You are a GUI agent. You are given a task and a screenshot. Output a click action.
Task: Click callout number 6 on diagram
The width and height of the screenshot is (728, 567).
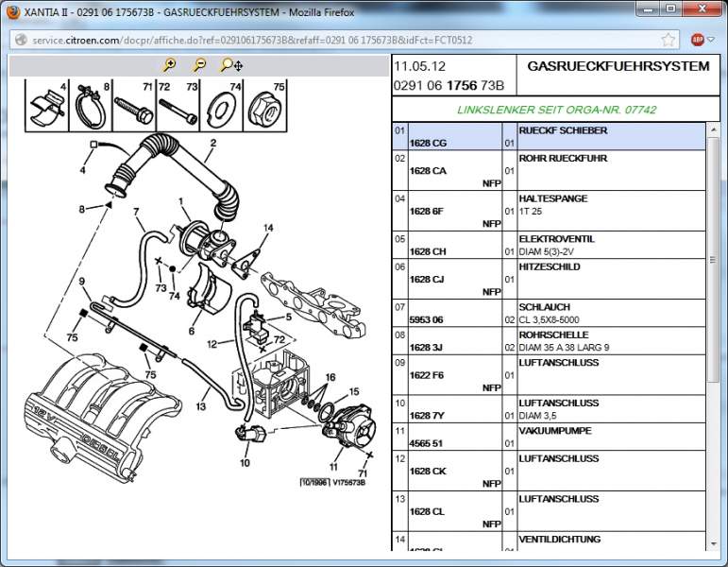[192, 331]
